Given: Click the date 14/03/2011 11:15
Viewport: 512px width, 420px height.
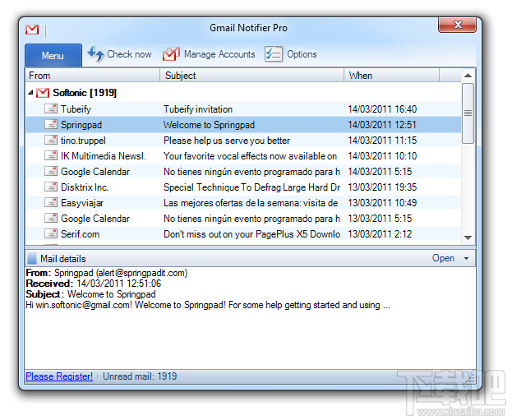Looking at the screenshot, I should (382, 141).
